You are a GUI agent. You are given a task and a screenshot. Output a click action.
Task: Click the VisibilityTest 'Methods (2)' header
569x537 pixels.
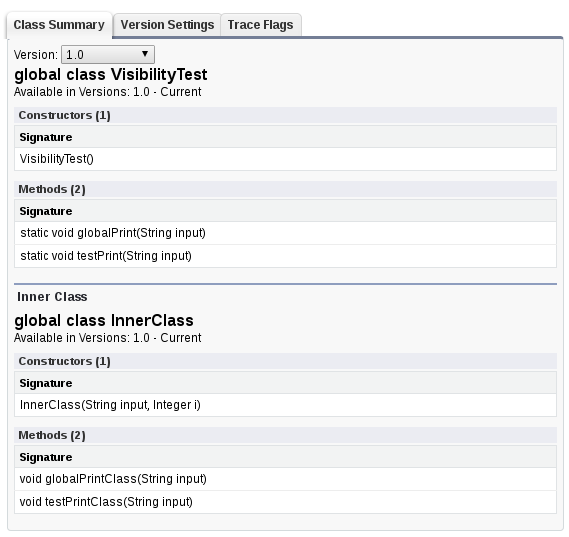(285, 189)
